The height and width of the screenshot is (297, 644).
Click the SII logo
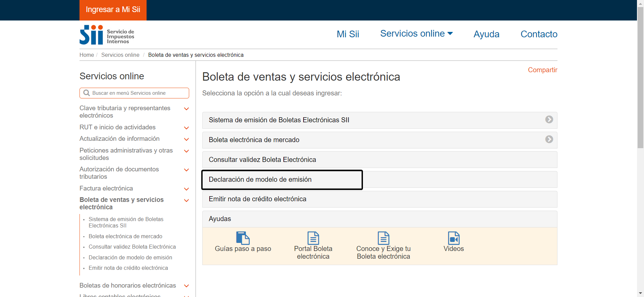pyautogui.click(x=107, y=35)
